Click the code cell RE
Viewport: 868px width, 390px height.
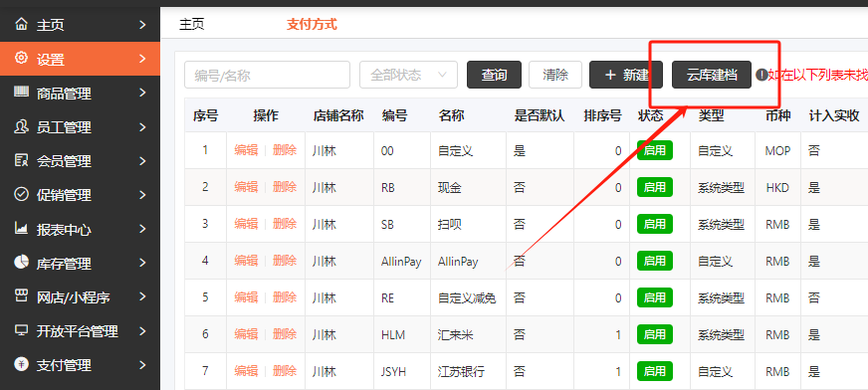pos(387,298)
